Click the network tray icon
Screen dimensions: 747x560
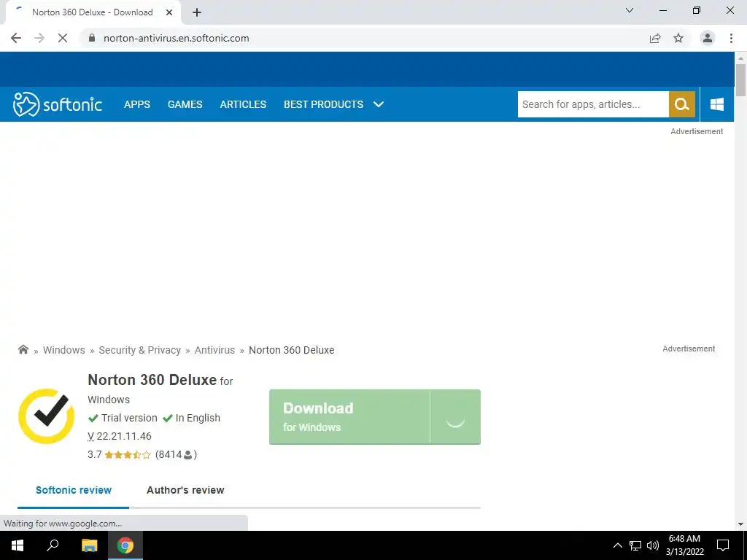click(x=635, y=545)
